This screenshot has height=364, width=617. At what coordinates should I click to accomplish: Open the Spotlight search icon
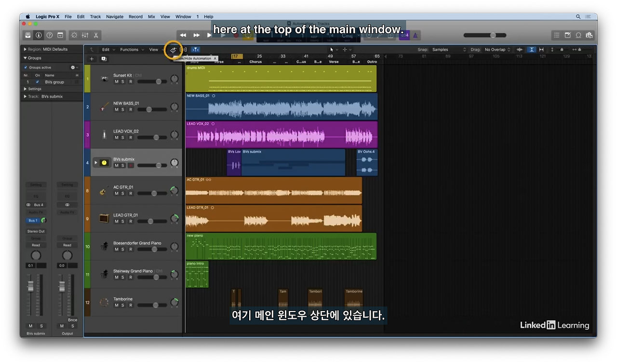578,16
